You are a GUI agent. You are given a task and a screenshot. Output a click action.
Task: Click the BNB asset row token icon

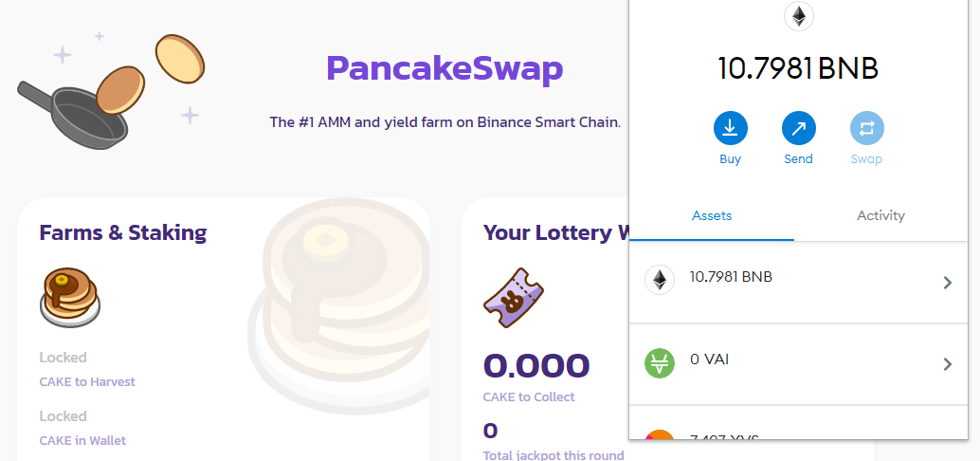(660, 280)
